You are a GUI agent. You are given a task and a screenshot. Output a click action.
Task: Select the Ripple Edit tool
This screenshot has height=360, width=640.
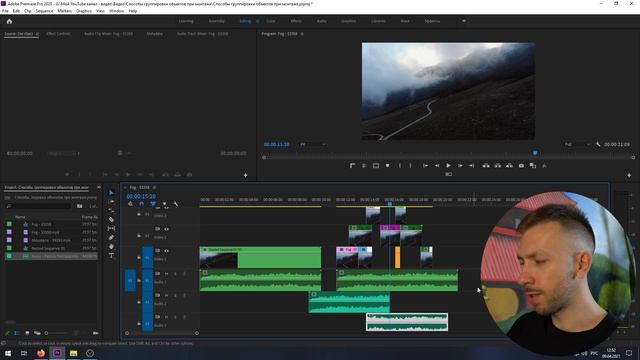[x=111, y=210]
